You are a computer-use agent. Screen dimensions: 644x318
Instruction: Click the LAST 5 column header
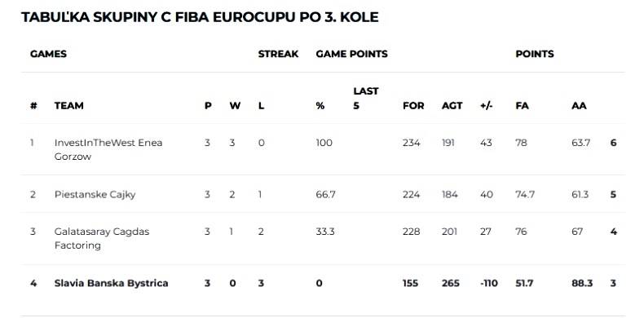click(365, 98)
